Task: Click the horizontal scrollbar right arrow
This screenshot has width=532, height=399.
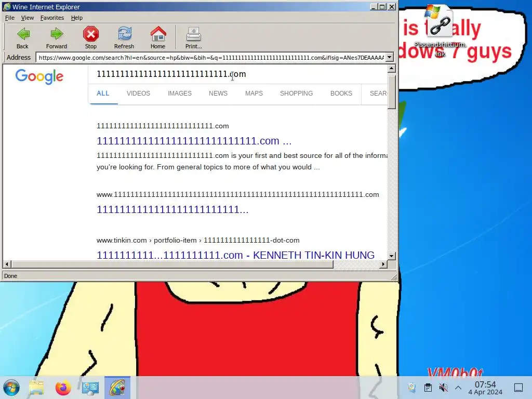Action: pyautogui.click(x=383, y=264)
